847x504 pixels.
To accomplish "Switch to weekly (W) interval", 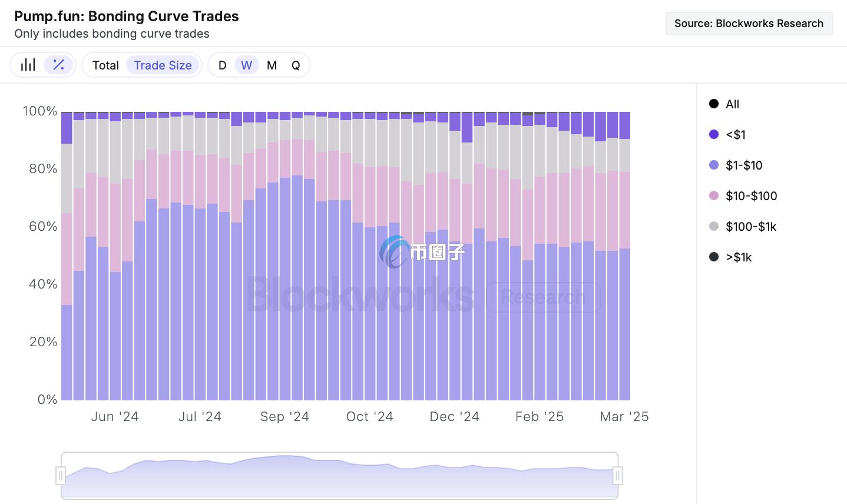I will 246,65.
